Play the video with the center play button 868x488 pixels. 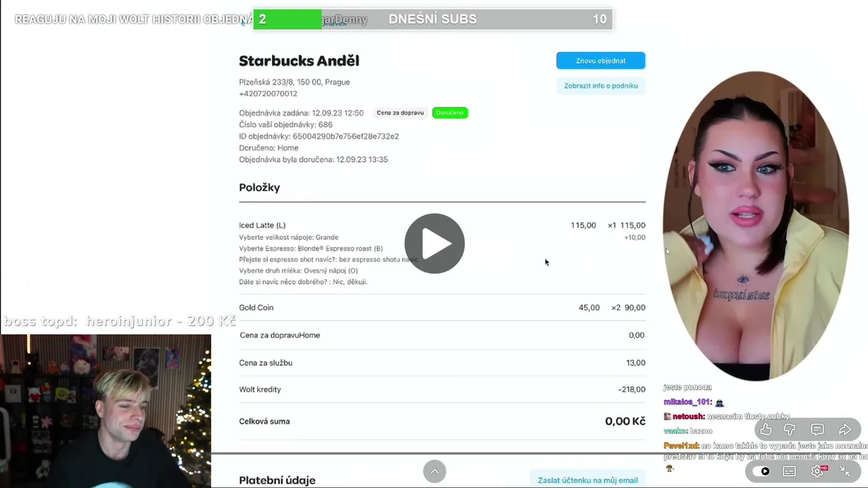(435, 243)
